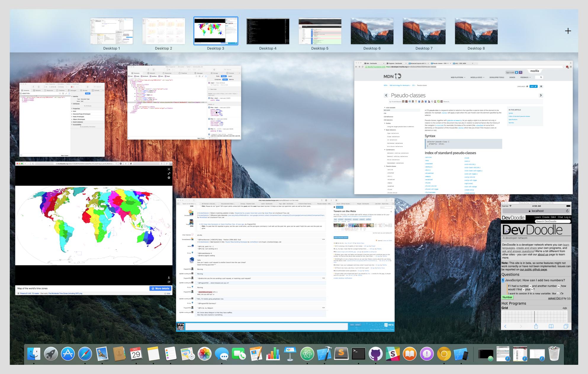588x374 pixels.
Task: Open Web Platform dropdown on MDN
Action: [458, 77]
